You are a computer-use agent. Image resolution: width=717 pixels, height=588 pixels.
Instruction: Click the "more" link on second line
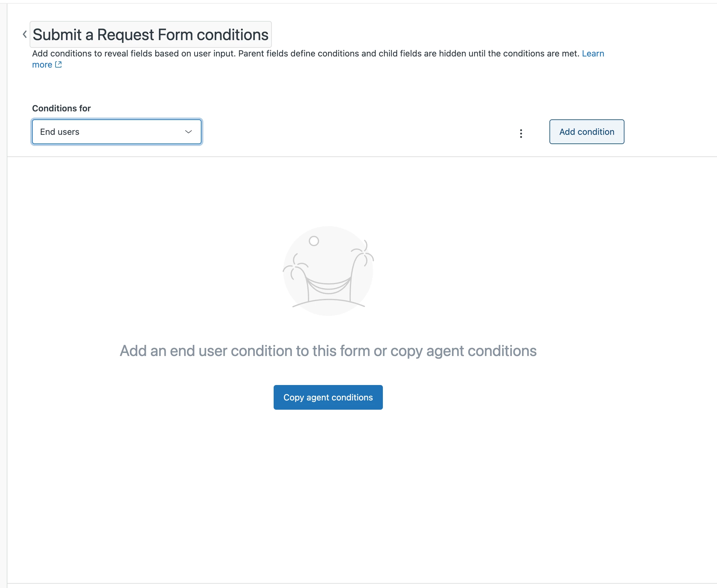(42, 65)
